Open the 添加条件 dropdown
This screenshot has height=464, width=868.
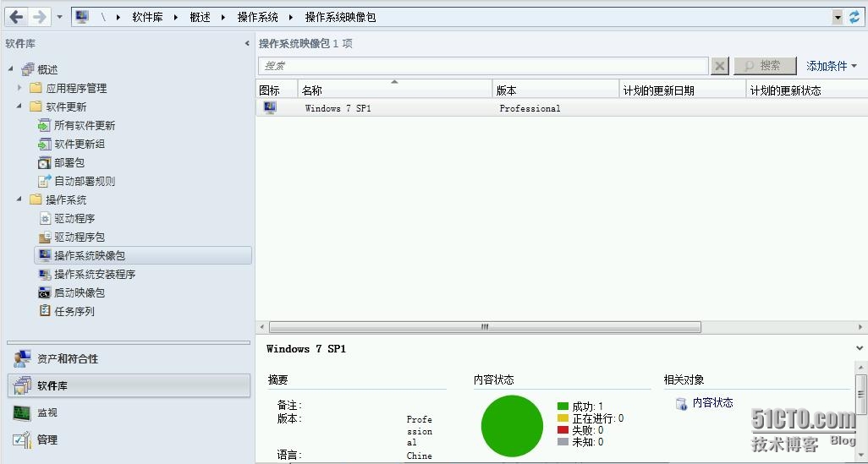pos(832,66)
